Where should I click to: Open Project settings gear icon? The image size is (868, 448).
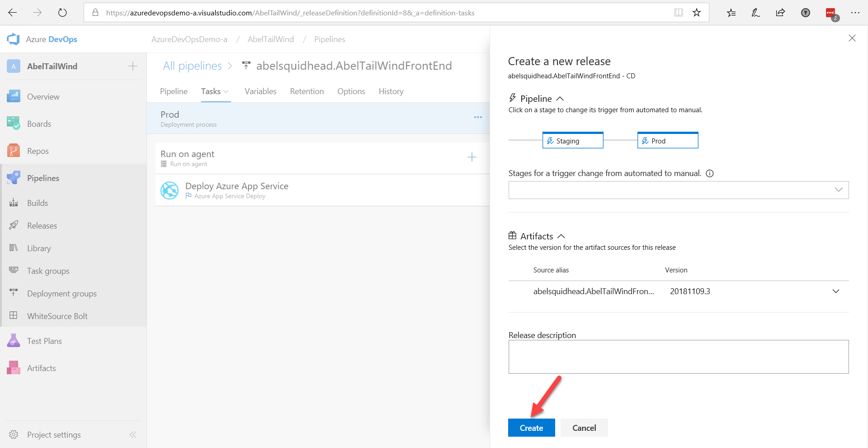pyautogui.click(x=14, y=434)
